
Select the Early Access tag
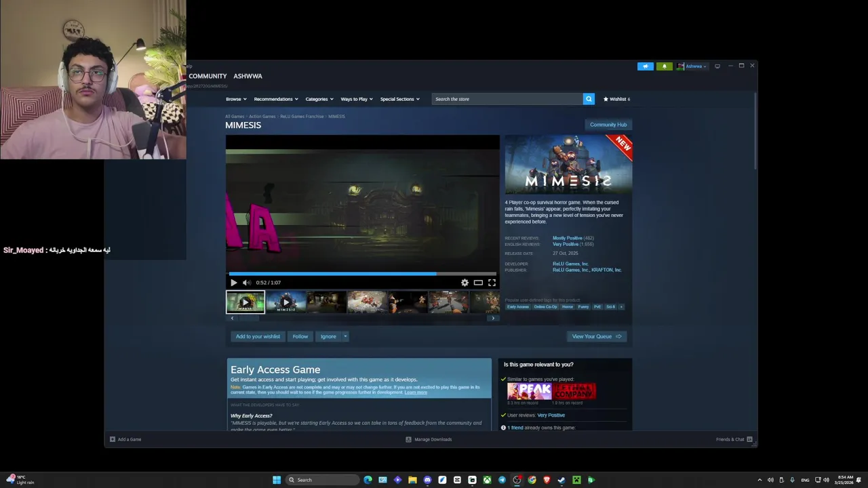518,307
